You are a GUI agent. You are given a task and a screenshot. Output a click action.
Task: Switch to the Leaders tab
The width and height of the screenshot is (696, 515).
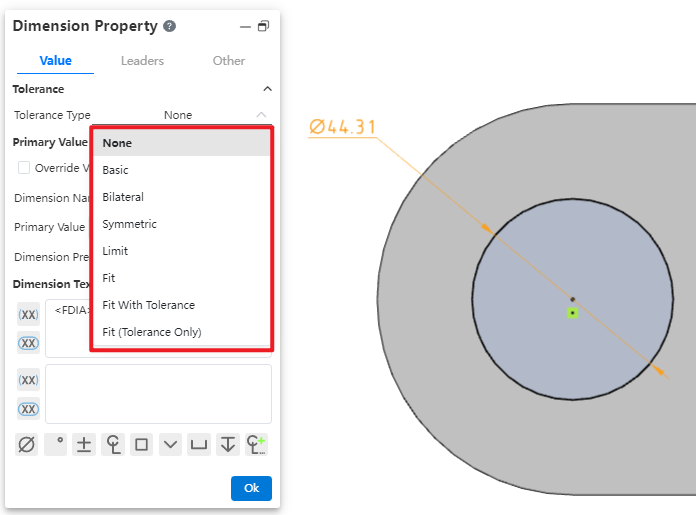click(x=142, y=61)
